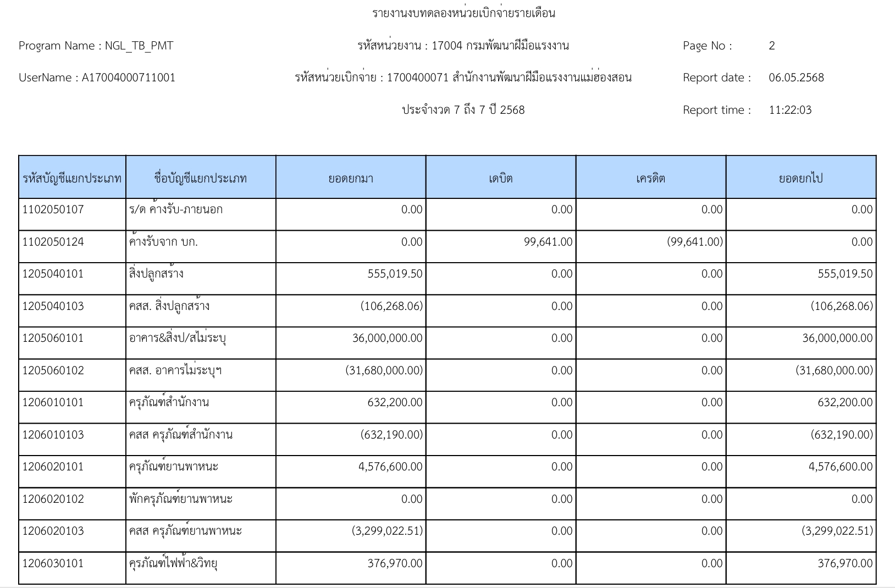Click account code 1206020102 row
The image size is (895, 588).
point(448,504)
